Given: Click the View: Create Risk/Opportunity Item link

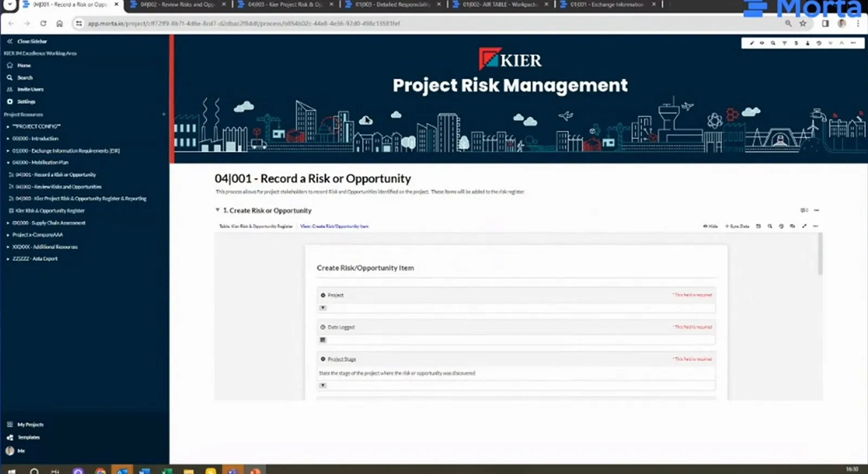Looking at the screenshot, I should (x=334, y=226).
